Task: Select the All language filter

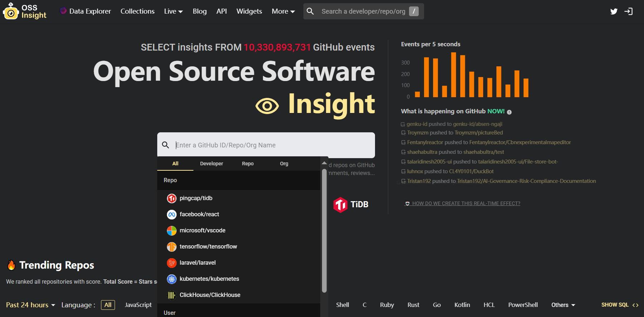Action: (108, 305)
